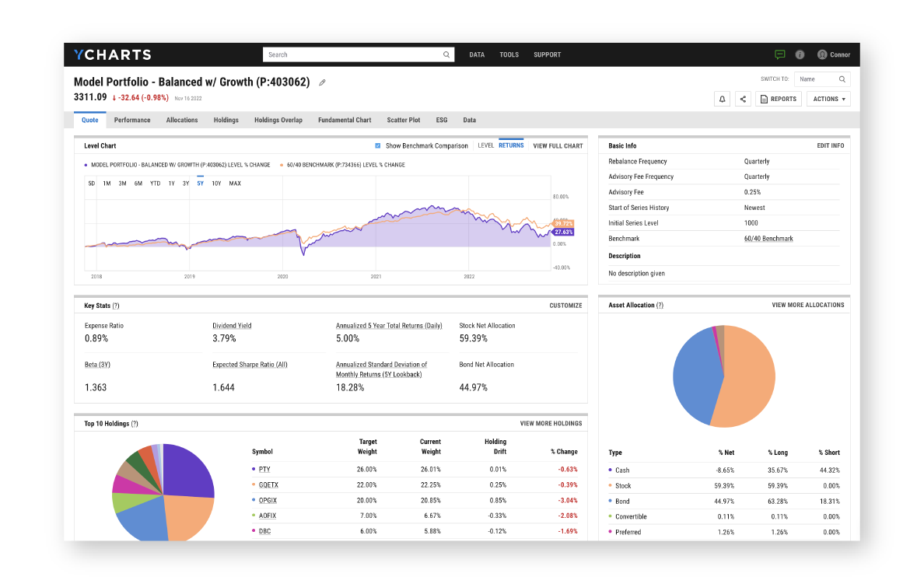Click the Switch To name field

(x=822, y=79)
